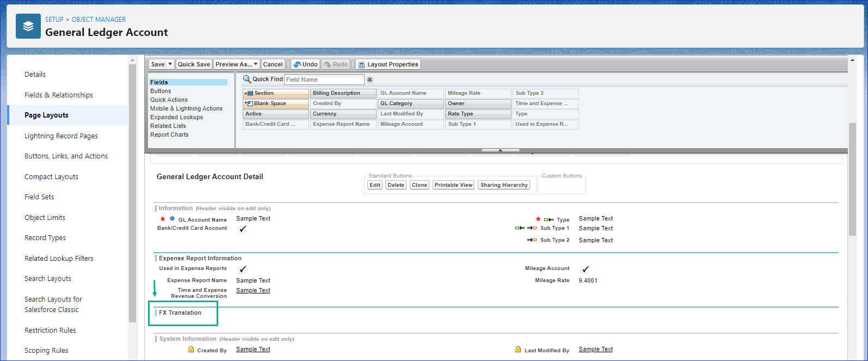Click the Undo arrow icon
The width and height of the screenshot is (868, 361).
(x=297, y=64)
